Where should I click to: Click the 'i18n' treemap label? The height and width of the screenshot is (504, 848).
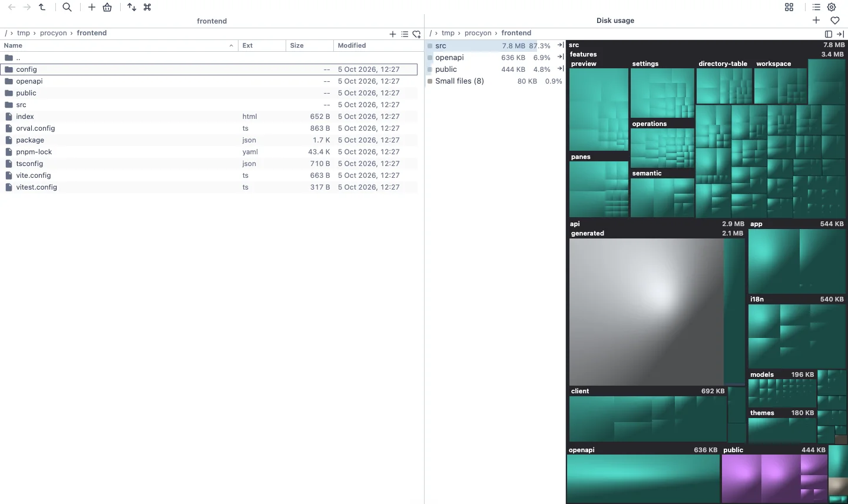click(757, 299)
